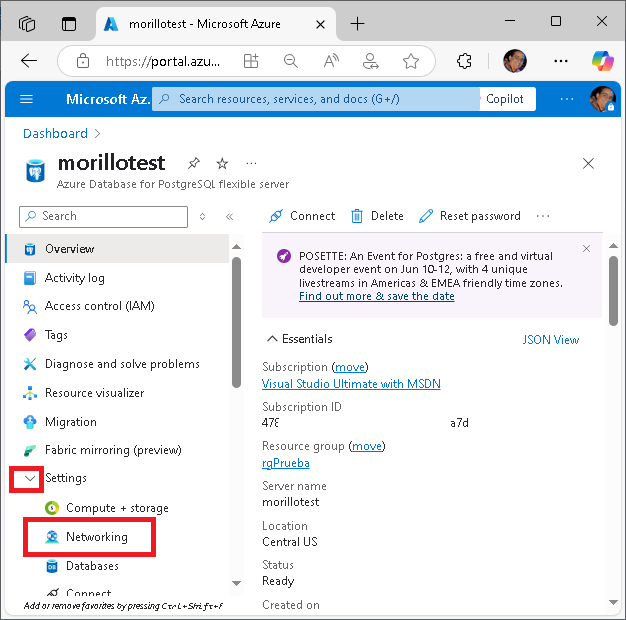Screen dimensions: 626x620
Task: Click the resource menu Search field
Action: (x=103, y=217)
